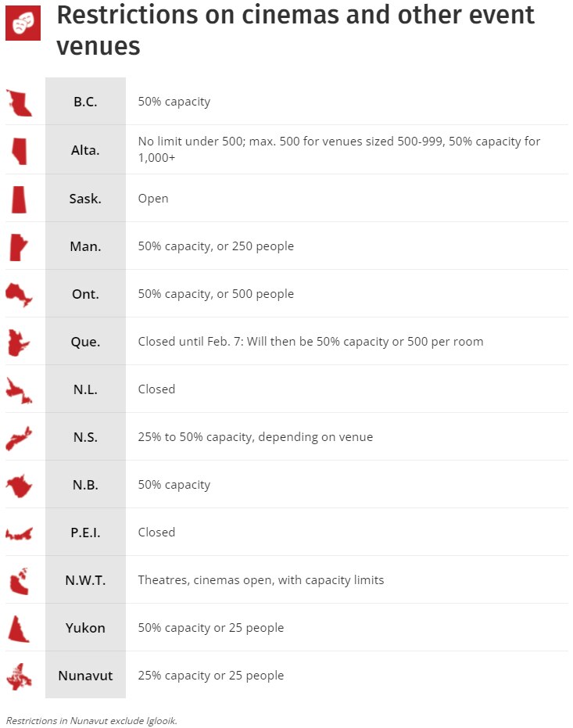
Task: Click the Igloolik footnote text
Action: coord(91,720)
